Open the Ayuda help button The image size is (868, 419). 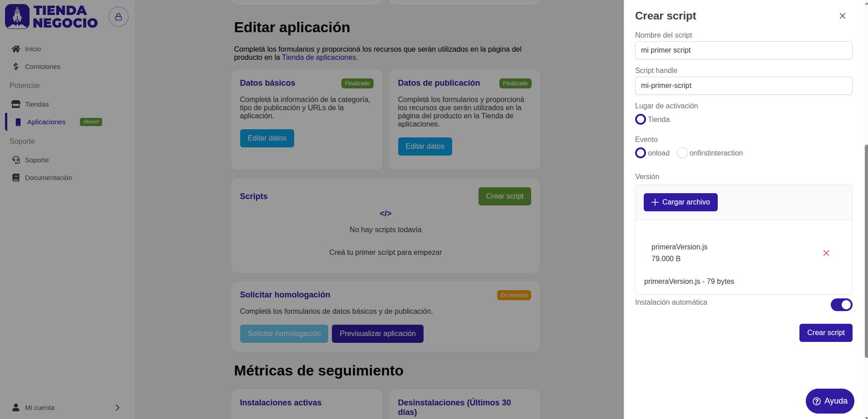coord(830,401)
